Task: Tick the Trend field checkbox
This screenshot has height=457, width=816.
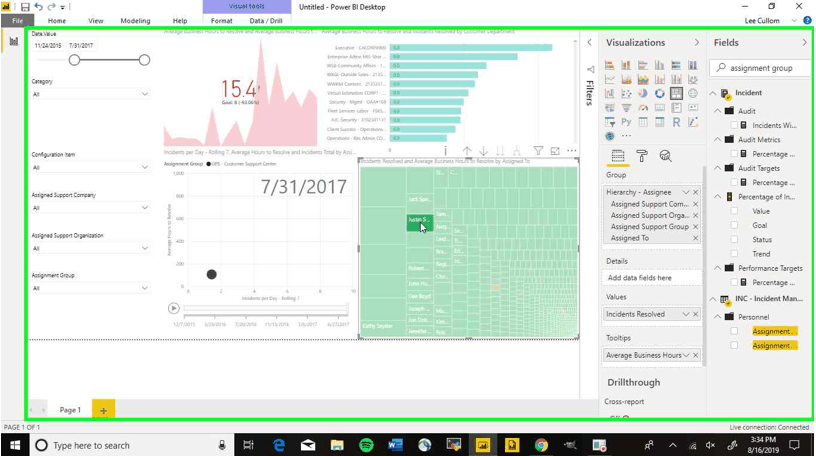Action: [734, 254]
